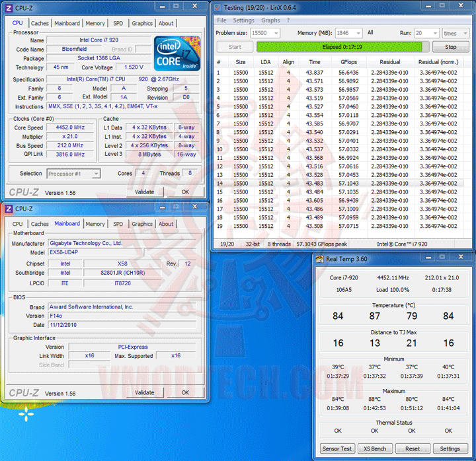Click the Chipset value X58
476x461 pixels.
(122, 264)
